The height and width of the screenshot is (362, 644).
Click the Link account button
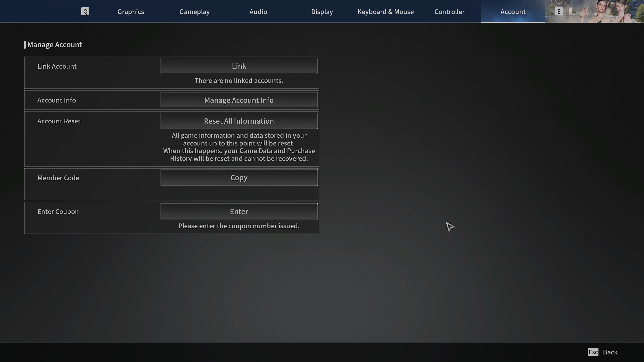pos(239,66)
